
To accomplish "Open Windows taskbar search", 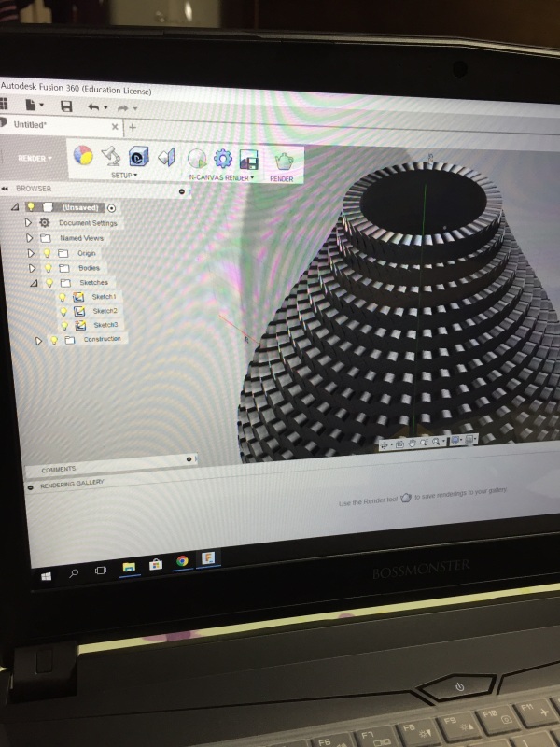I will tap(74, 573).
